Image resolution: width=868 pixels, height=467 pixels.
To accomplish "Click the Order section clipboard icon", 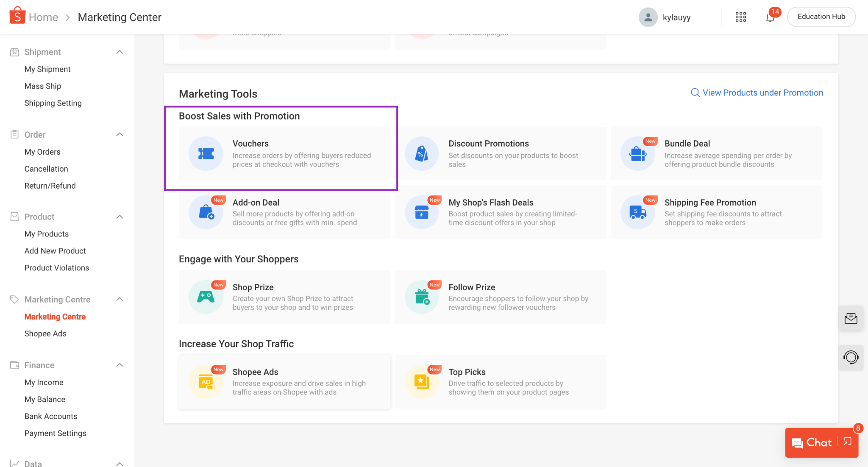I will point(14,134).
